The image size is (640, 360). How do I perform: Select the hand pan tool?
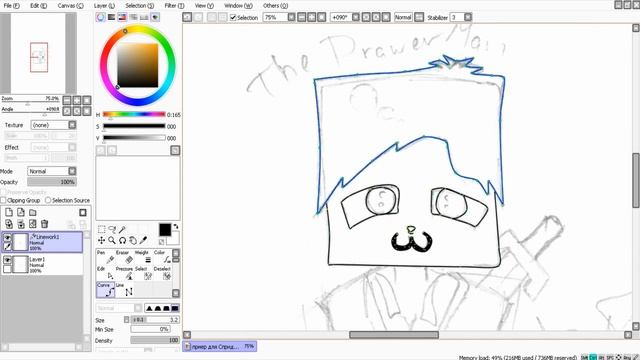point(133,240)
